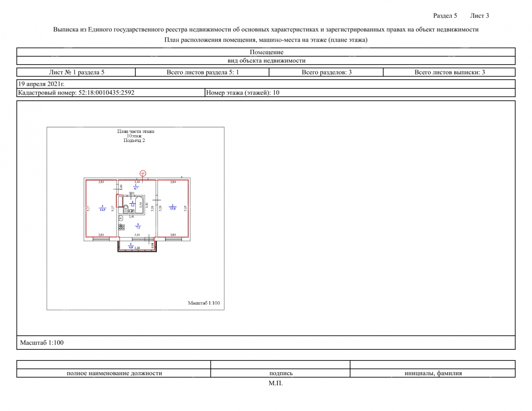532x411 pixels.
Task: Click the floor plan thumbnail title 'План части этажа'
Action: pyautogui.click(x=135, y=132)
